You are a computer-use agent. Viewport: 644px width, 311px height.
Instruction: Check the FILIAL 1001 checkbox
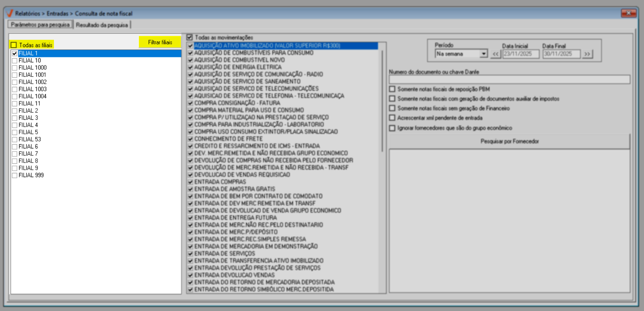click(15, 75)
